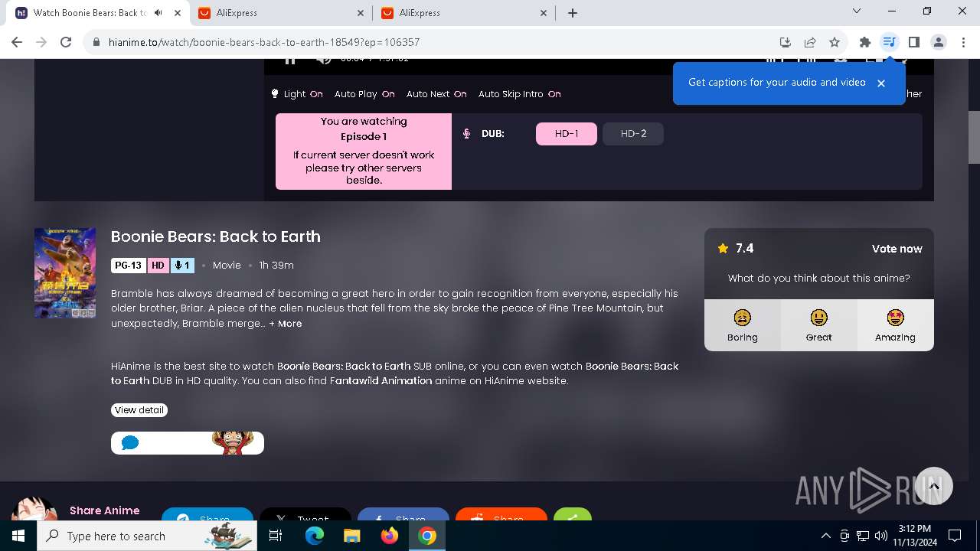Toggle Auto Next setting
The height and width of the screenshot is (551, 980).
pyautogui.click(x=436, y=94)
